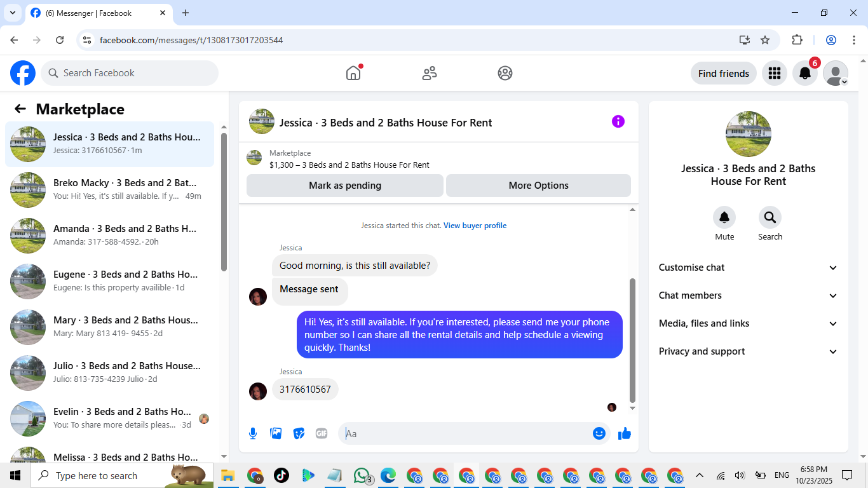The width and height of the screenshot is (868, 488).
Task: Open the Friends icon in top navigation
Action: click(x=430, y=73)
